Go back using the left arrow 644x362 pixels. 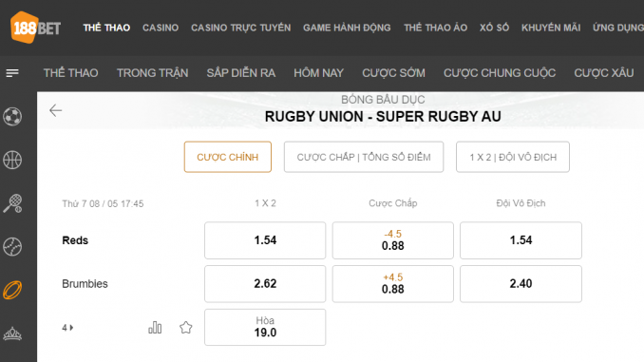[55, 110]
